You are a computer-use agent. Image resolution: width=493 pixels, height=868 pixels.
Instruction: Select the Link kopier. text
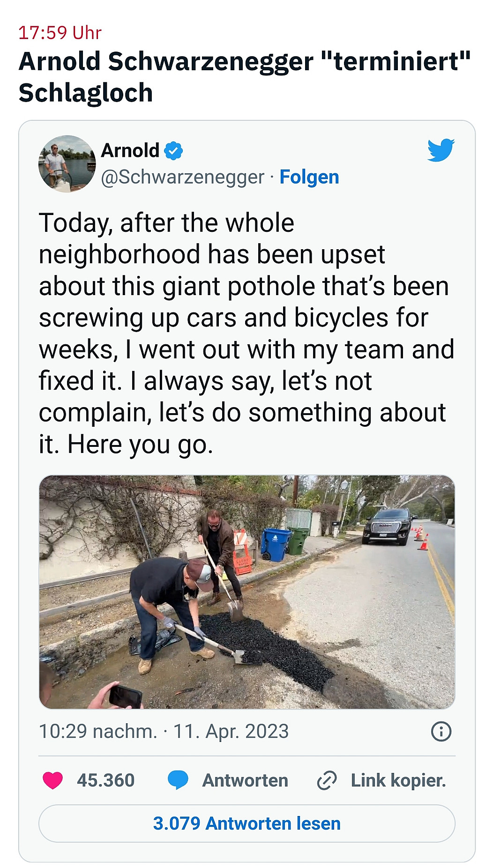[x=398, y=780]
